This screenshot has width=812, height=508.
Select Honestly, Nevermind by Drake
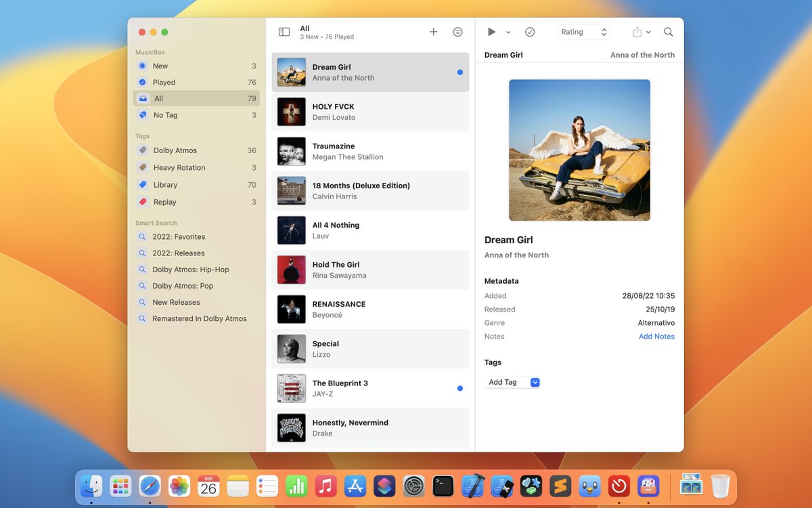(370, 427)
